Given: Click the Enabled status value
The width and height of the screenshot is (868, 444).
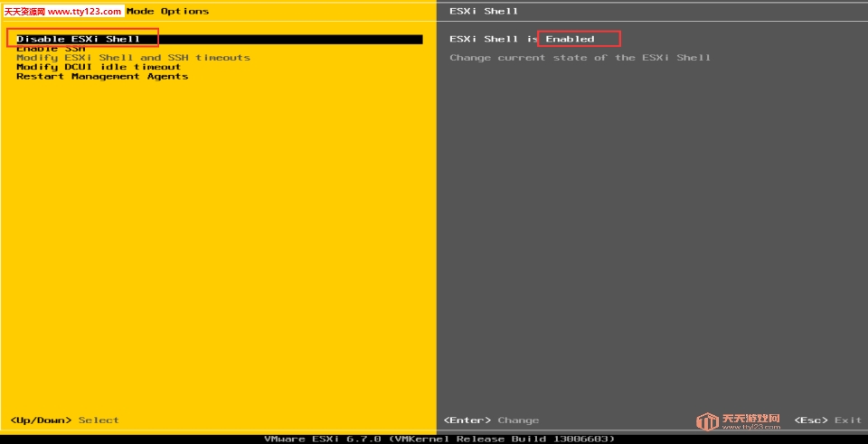Looking at the screenshot, I should pos(571,39).
